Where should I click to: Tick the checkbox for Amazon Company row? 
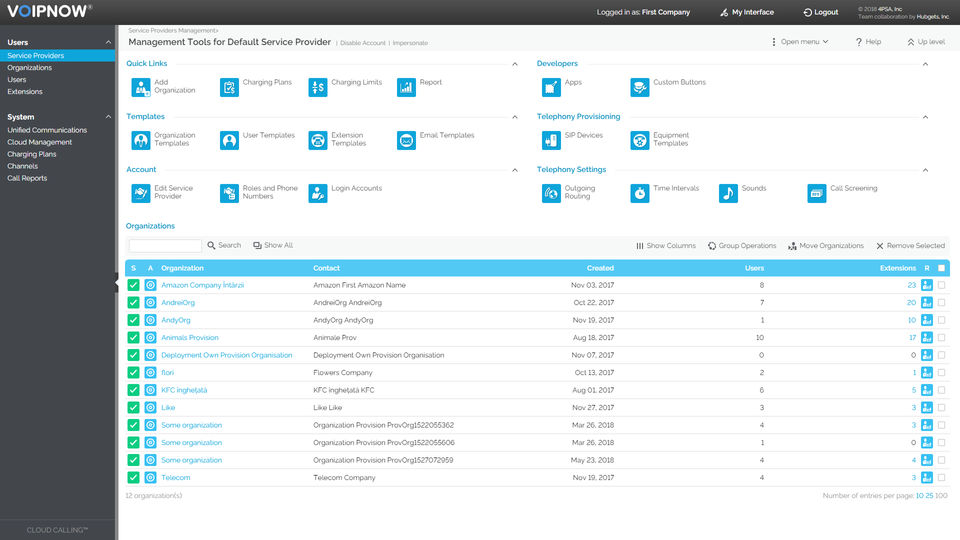[941, 285]
